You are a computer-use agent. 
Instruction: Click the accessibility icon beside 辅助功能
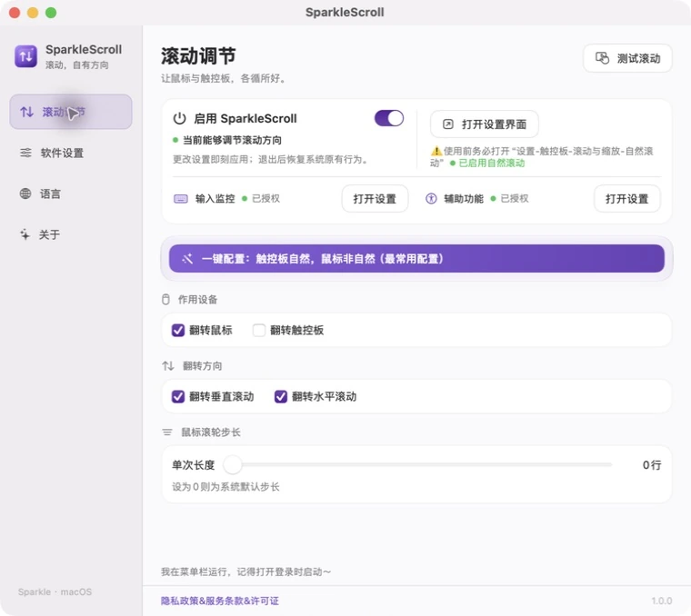431,199
